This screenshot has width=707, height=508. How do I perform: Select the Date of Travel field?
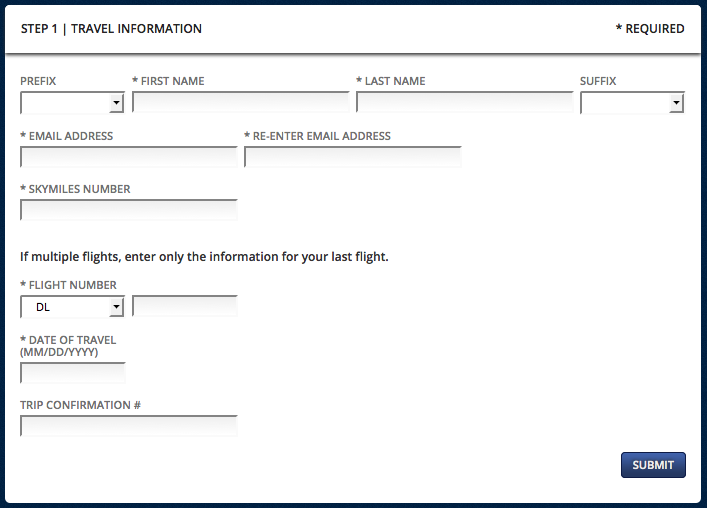73,373
